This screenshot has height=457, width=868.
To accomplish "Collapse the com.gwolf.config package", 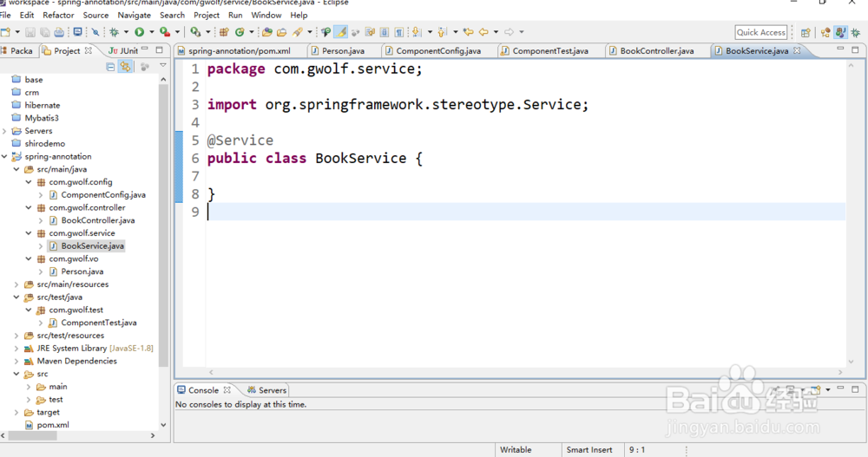I will coord(29,182).
